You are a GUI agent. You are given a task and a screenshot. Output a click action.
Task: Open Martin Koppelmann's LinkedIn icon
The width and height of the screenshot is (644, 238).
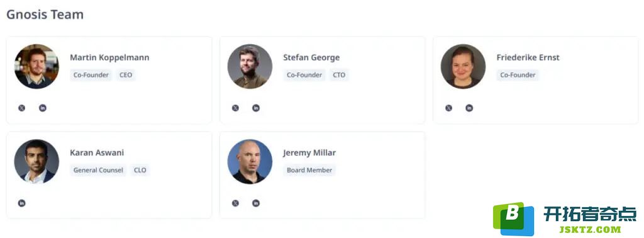(43, 108)
